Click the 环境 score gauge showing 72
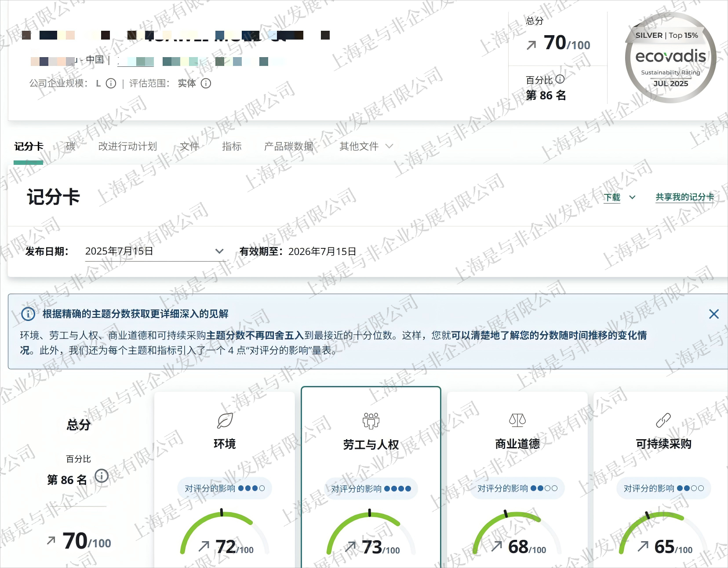Screen dimensions: 728x568 click(x=225, y=534)
